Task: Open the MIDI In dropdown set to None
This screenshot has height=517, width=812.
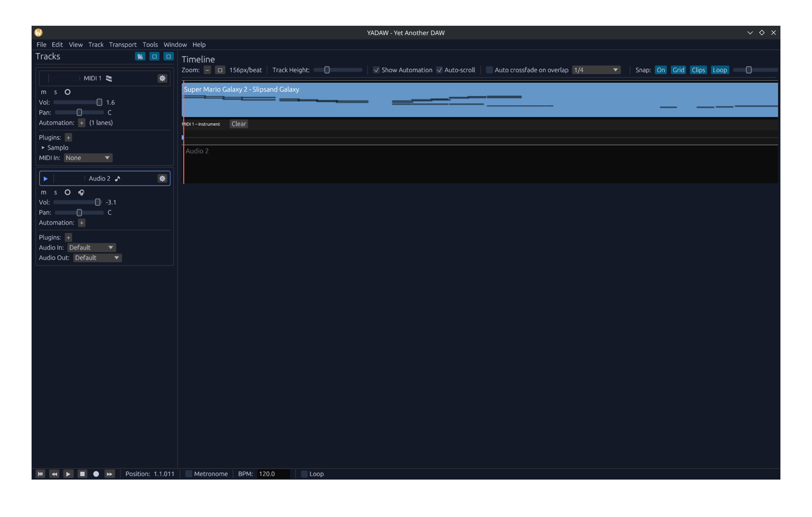Action: point(88,158)
